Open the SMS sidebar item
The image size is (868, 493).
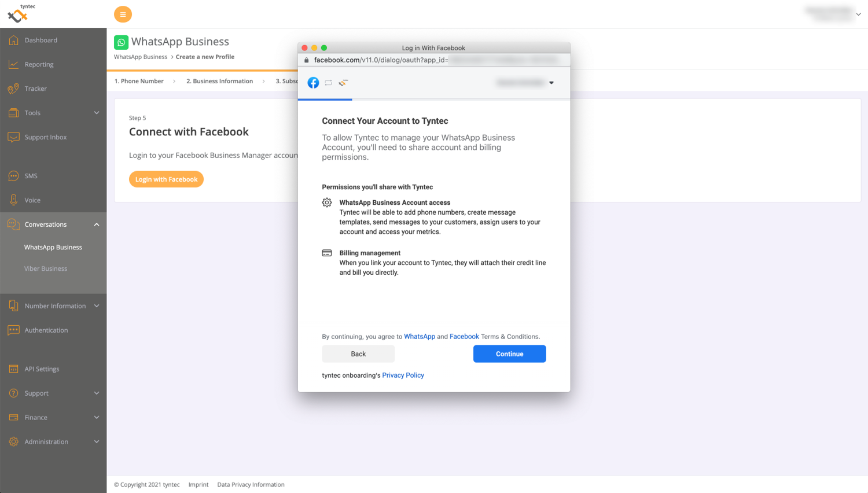click(x=31, y=176)
